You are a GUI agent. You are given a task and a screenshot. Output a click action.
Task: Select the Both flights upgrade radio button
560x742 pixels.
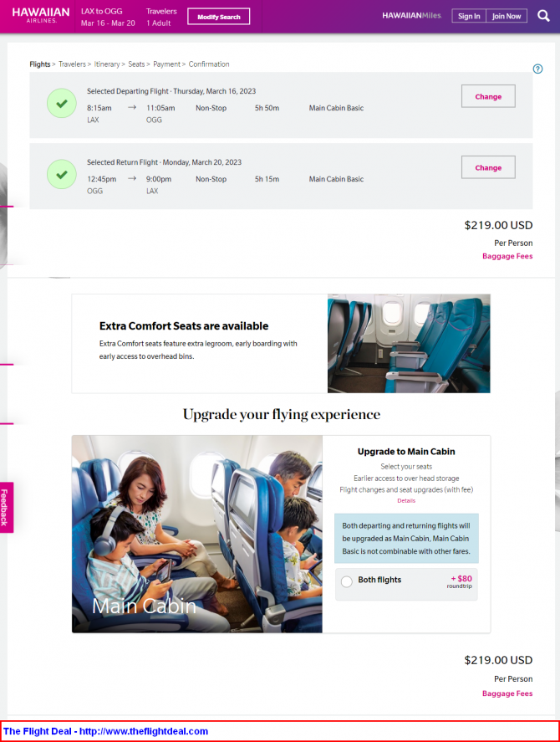tap(347, 581)
